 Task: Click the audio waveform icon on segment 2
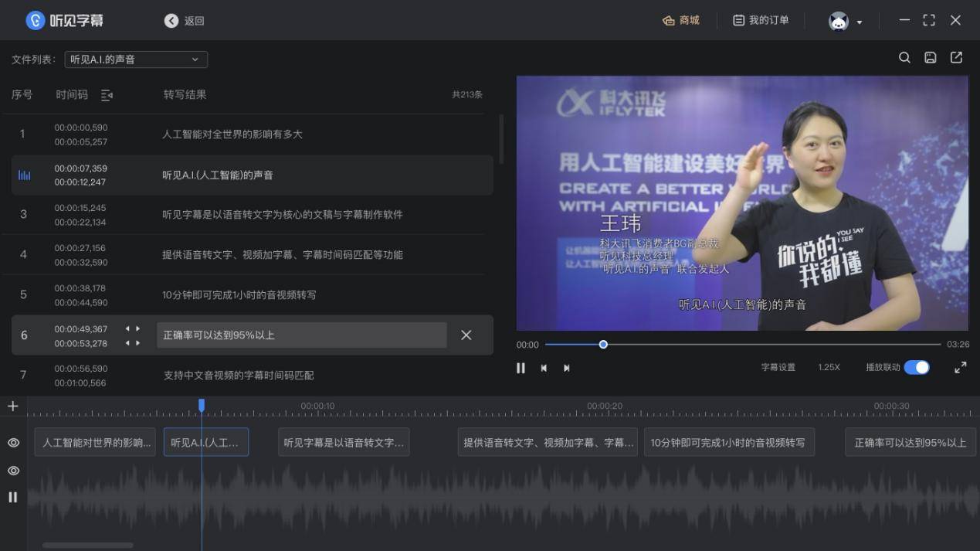23,175
